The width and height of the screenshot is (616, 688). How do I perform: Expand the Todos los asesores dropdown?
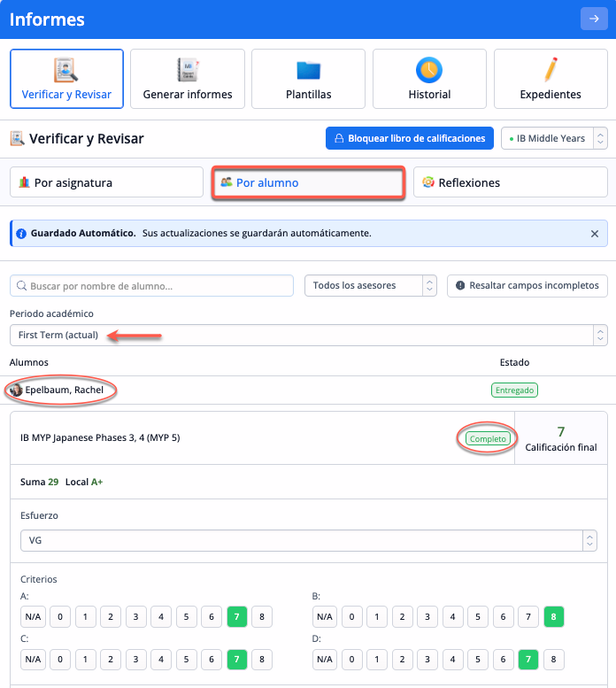point(370,285)
